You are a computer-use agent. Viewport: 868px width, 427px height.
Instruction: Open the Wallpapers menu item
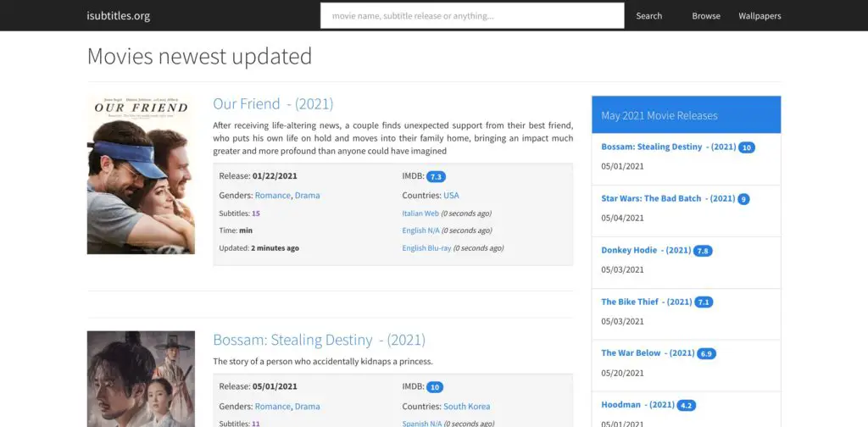coord(759,15)
